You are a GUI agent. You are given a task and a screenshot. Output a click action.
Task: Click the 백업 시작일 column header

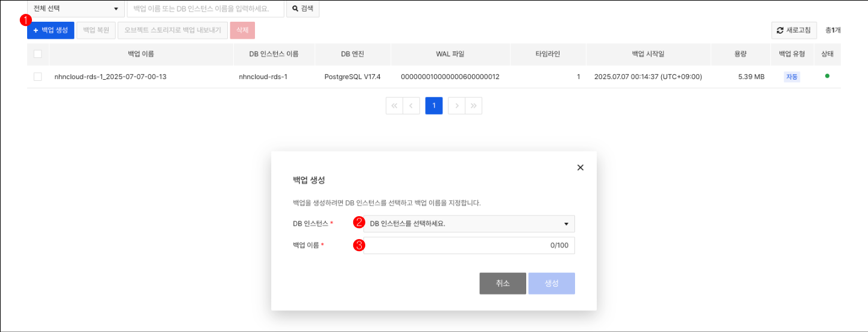(x=648, y=54)
